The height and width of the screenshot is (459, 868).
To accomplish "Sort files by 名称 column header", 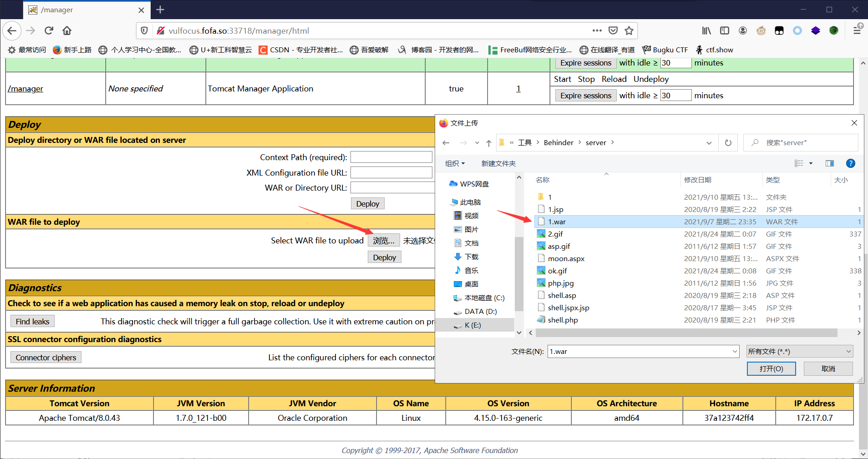I will tap(543, 180).
